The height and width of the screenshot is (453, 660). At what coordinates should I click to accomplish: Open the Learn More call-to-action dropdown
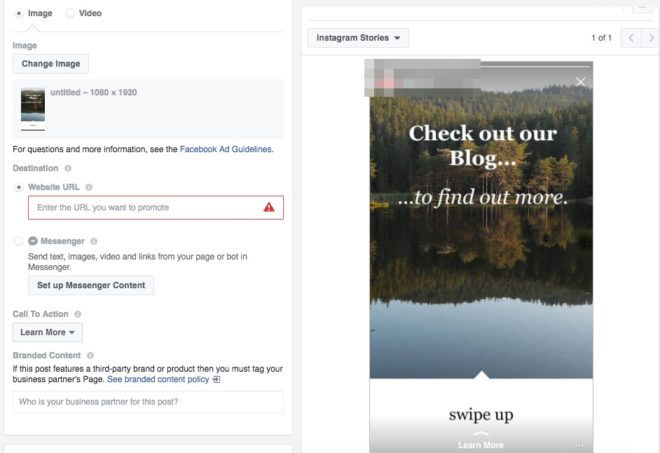point(48,332)
